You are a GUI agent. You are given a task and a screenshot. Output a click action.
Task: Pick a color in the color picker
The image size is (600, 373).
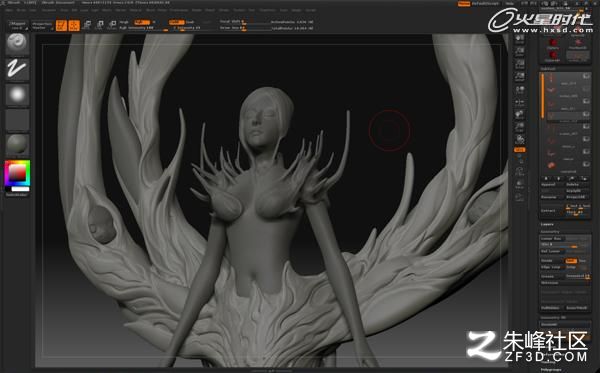pos(17,173)
